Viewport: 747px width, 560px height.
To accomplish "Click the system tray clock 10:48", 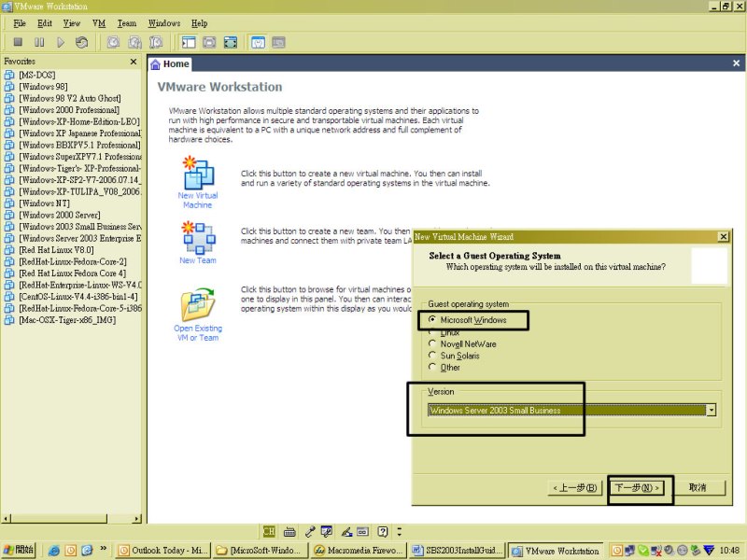I will [x=729, y=551].
